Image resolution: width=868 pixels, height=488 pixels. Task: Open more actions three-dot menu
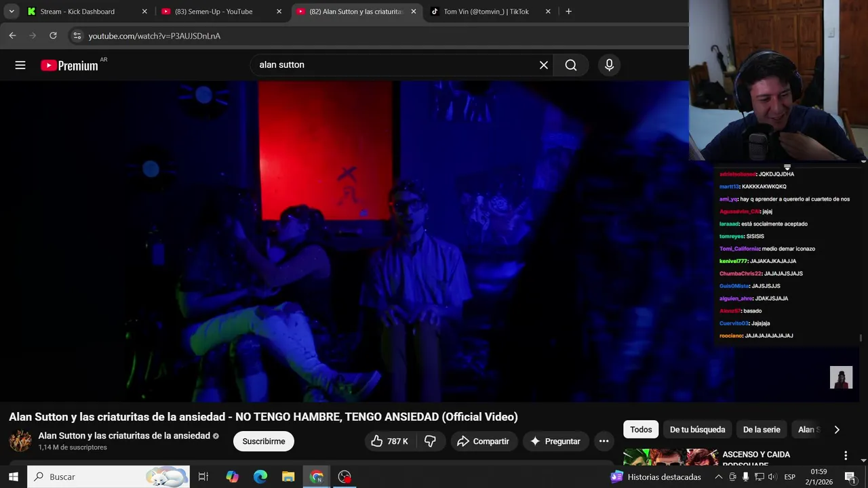(x=604, y=441)
